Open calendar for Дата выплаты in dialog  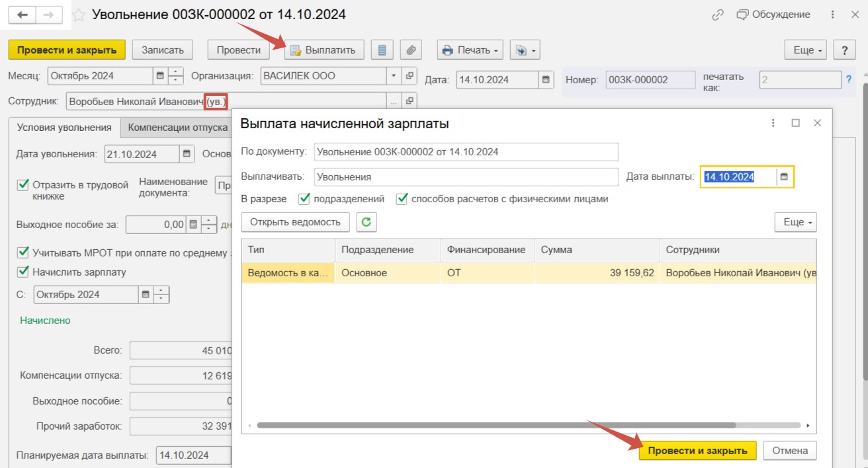coord(785,176)
